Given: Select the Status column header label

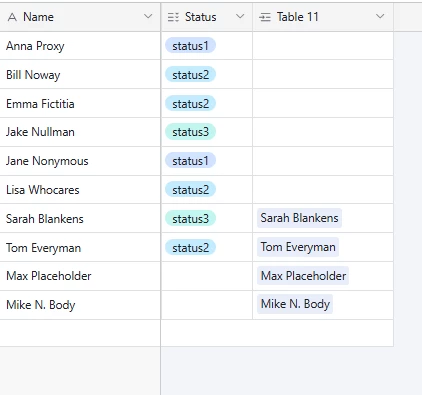Looking at the screenshot, I should click(x=201, y=17).
